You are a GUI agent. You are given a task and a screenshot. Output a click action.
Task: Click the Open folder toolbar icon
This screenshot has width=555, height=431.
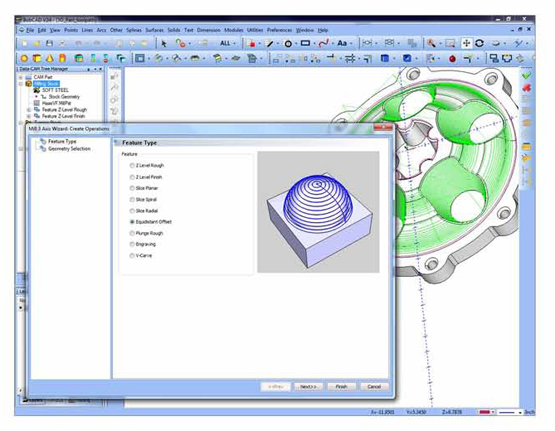(37, 43)
